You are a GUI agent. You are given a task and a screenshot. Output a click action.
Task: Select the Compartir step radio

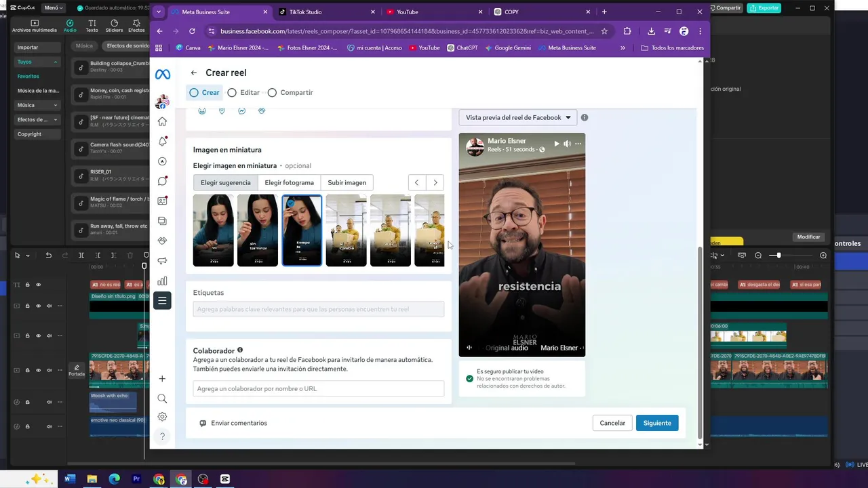tap(272, 92)
